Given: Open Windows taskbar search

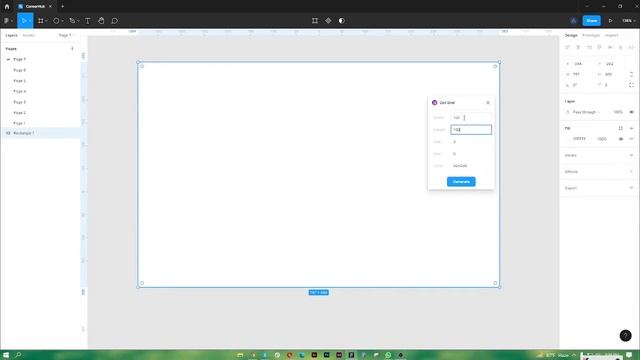Looking at the screenshot, I should (x=18, y=355).
